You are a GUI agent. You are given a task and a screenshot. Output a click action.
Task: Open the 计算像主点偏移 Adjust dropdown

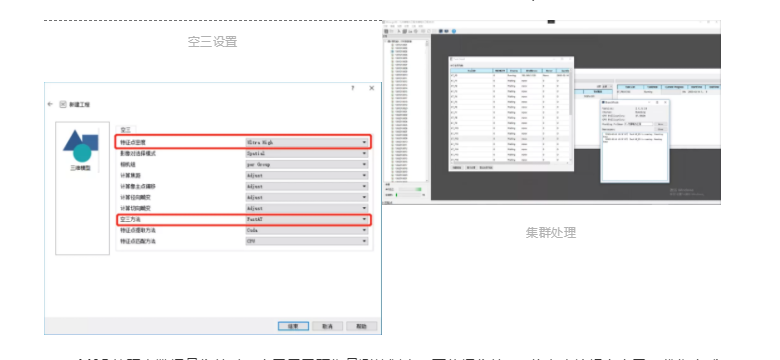tap(307, 186)
